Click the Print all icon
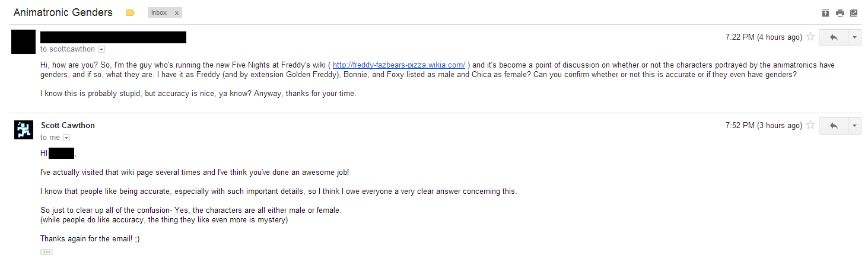Image resolution: width=868 pixels, height=268 pixels. pos(840,13)
